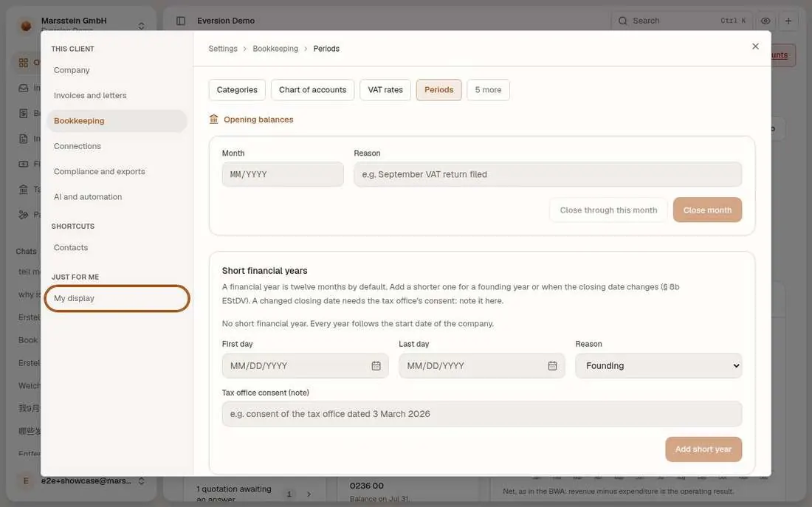Viewport: 812px width, 507px height.
Task: Toggle the sidebar panel icon beside Eversion Demo
Action: (x=181, y=21)
